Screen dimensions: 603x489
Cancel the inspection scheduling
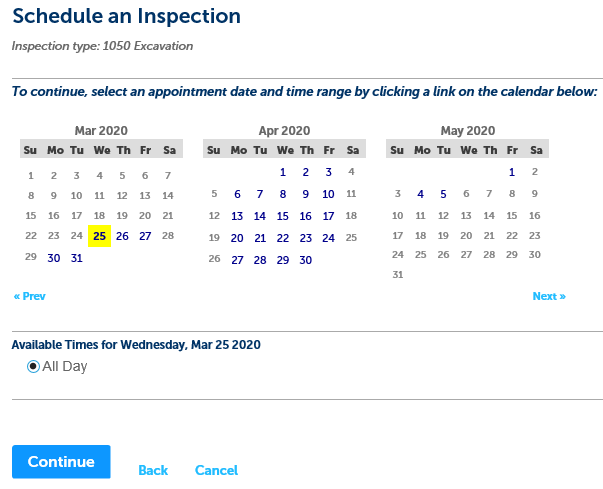[x=216, y=470]
